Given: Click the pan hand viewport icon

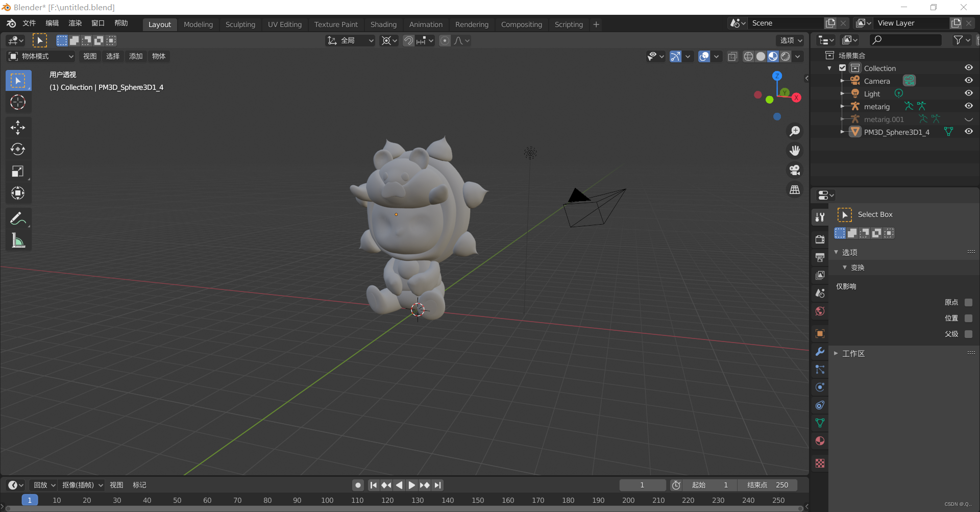Looking at the screenshot, I should (795, 151).
